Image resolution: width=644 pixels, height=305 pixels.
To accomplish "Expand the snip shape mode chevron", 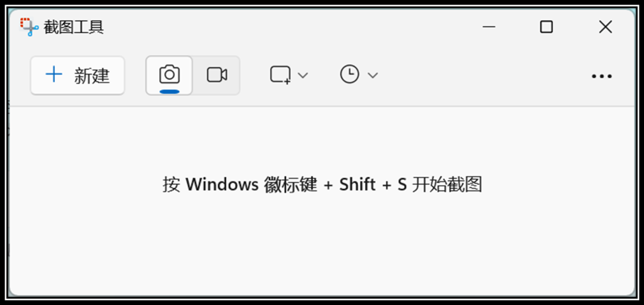I will 303,75.
